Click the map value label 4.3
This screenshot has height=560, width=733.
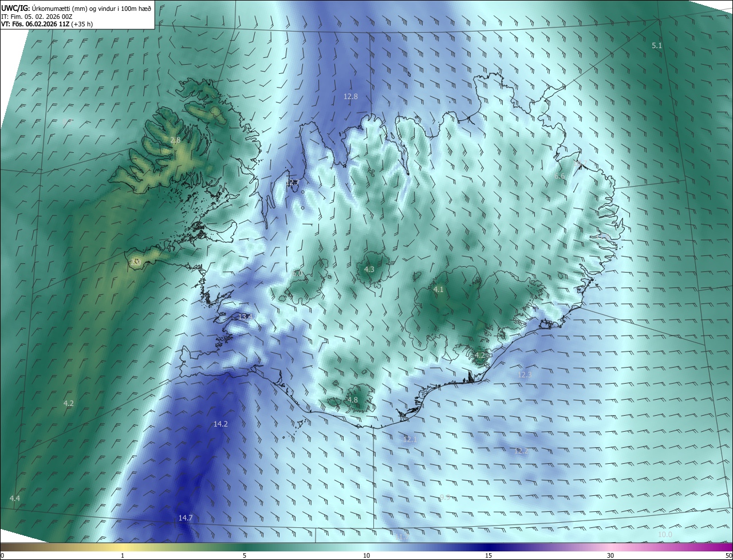369,270
